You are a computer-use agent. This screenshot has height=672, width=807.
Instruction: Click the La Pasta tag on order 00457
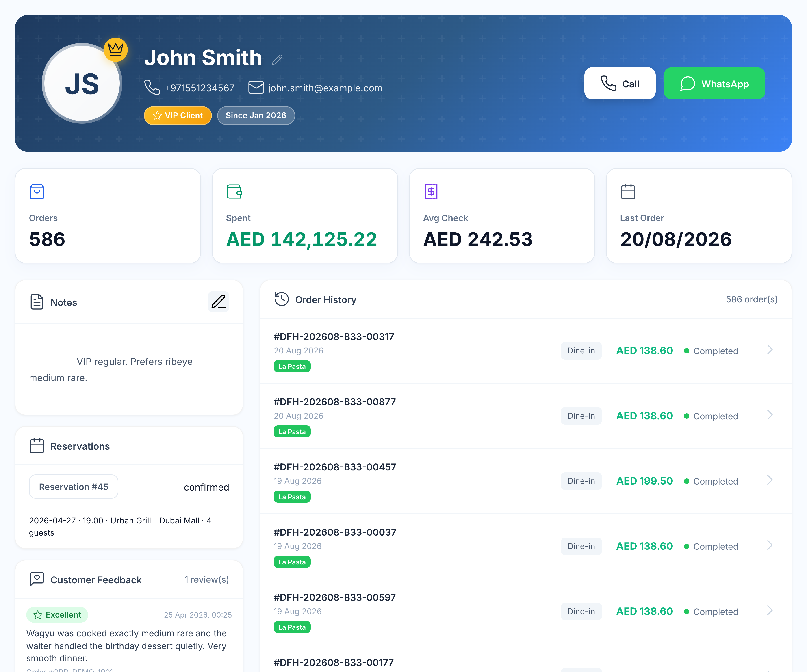[292, 497]
